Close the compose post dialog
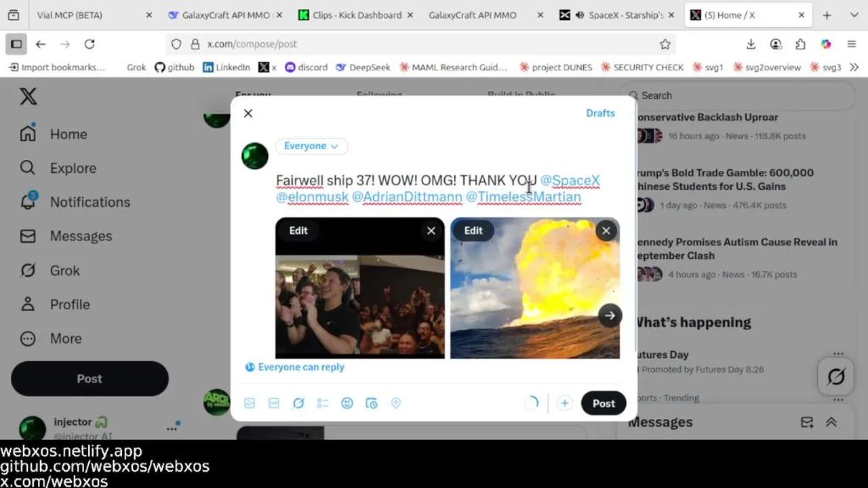868x488 pixels. pyautogui.click(x=248, y=113)
